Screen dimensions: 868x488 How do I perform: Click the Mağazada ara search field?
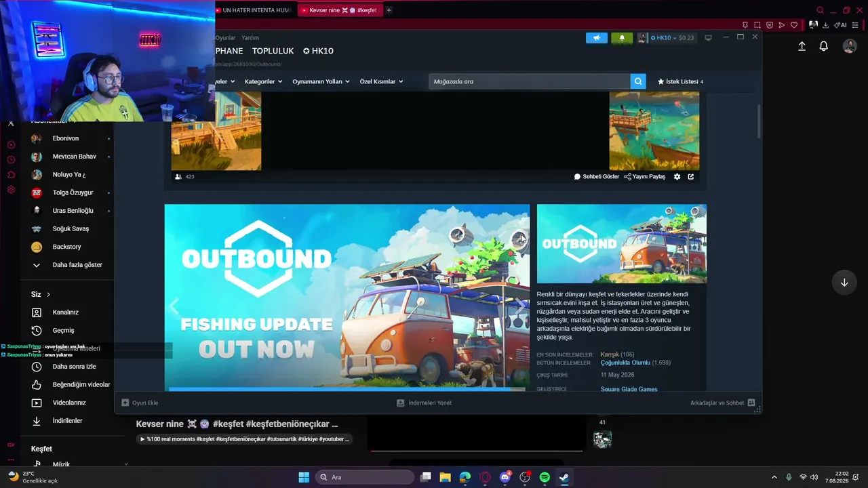click(530, 81)
